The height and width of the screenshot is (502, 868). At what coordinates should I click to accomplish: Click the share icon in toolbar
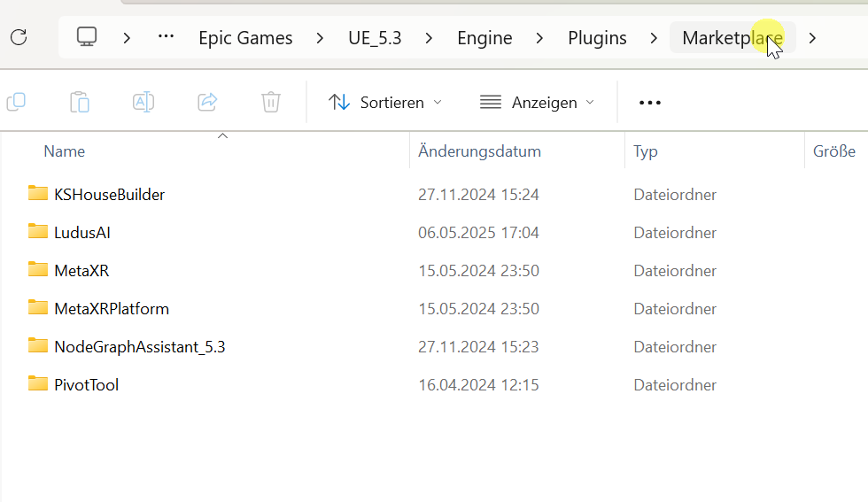[207, 102]
